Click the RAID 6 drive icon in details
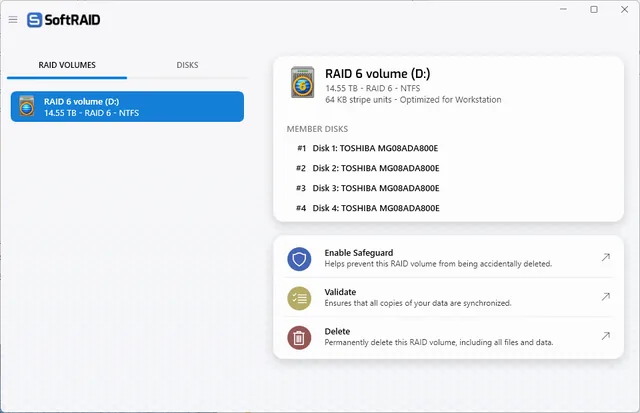Screen dimensions: 640x413 coord(302,83)
